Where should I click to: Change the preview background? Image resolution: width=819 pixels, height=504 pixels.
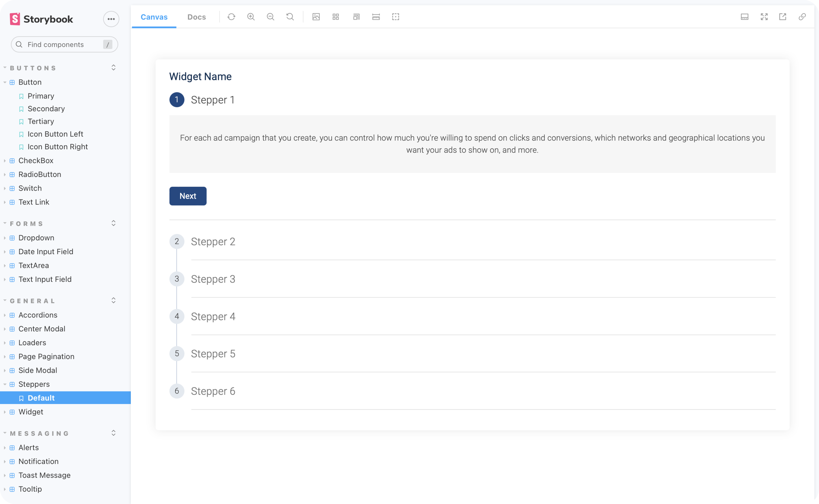(x=316, y=17)
